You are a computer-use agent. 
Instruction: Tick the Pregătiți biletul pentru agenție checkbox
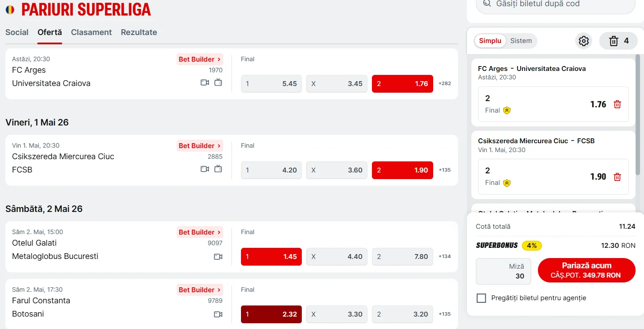tap(481, 298)
